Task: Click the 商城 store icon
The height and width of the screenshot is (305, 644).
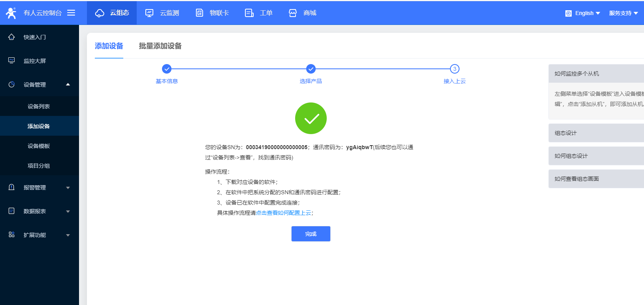Action: click(x=293, y=13)
